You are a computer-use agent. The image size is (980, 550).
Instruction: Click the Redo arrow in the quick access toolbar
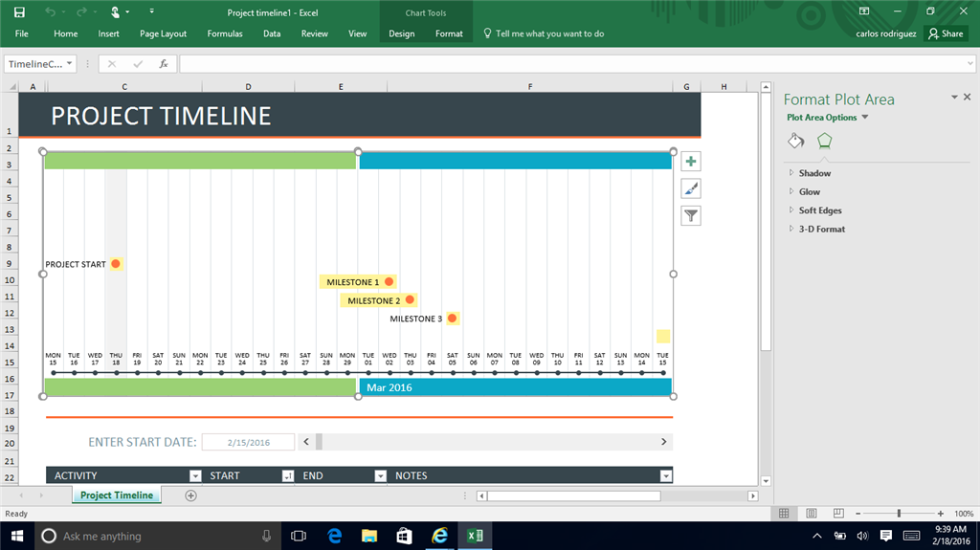tap(81, 11)
